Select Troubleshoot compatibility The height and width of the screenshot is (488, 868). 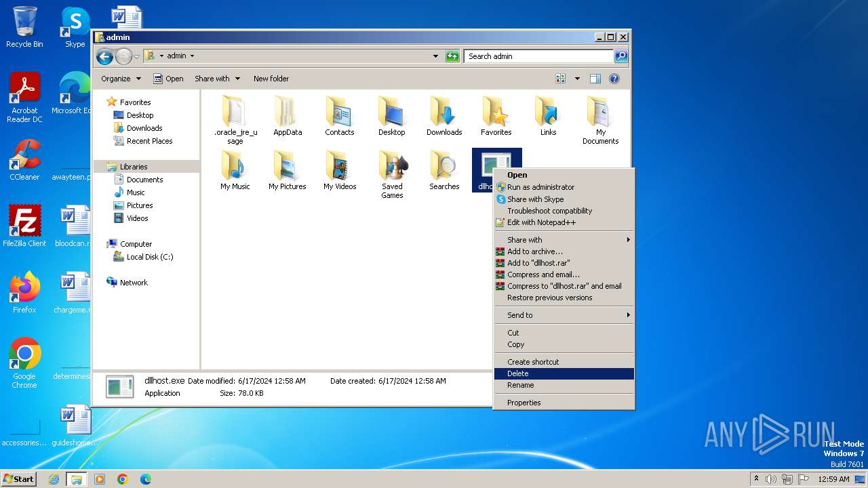564,211
